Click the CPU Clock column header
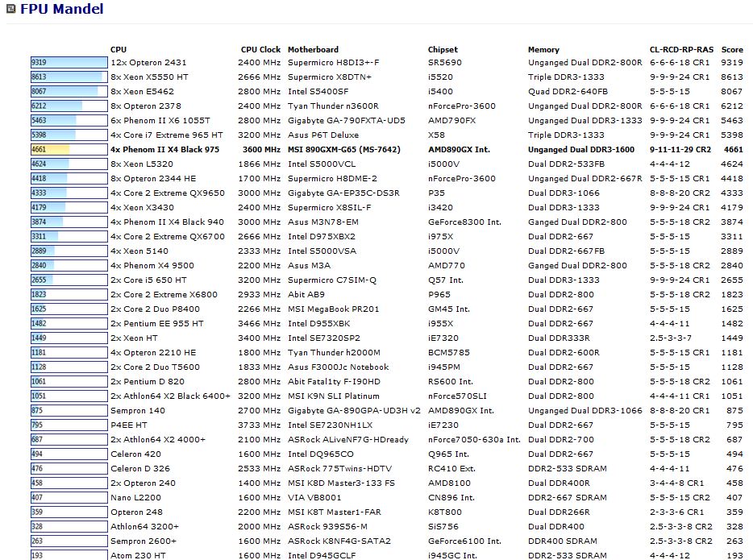 pos(260,49)
